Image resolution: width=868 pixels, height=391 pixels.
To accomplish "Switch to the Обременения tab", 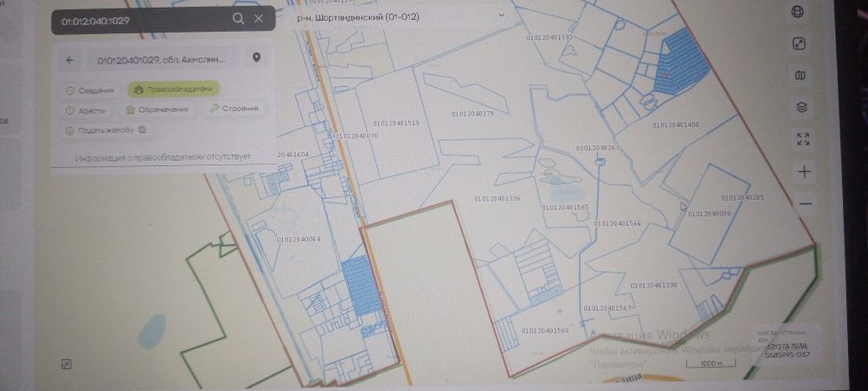I will click(x=158, y=110).
